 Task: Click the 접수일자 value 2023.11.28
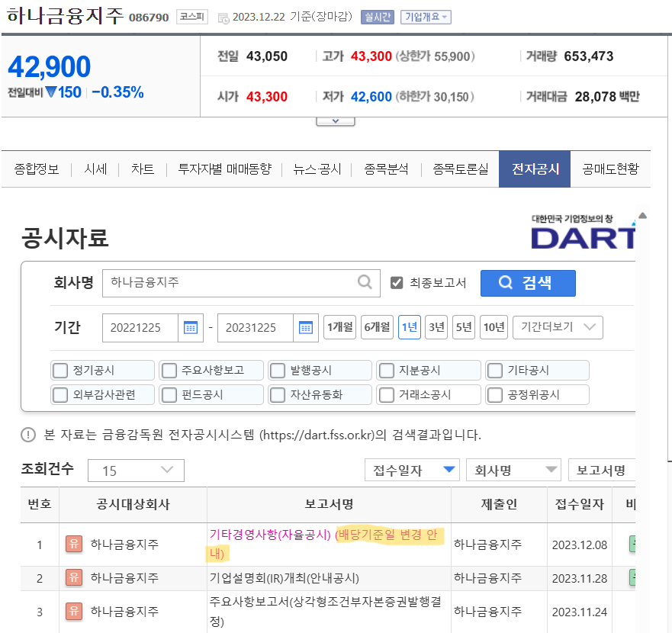pyautogui.click(x=580, y=578)
